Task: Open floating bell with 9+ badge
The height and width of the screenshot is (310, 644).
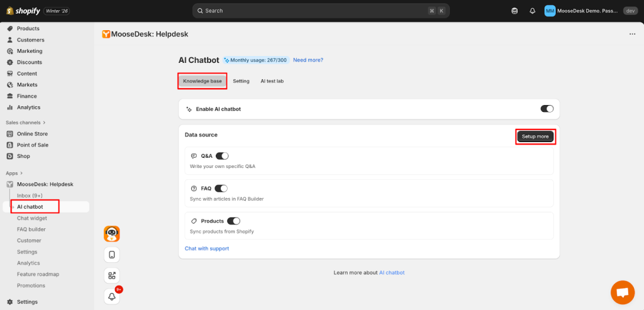Action: [111, 296]
